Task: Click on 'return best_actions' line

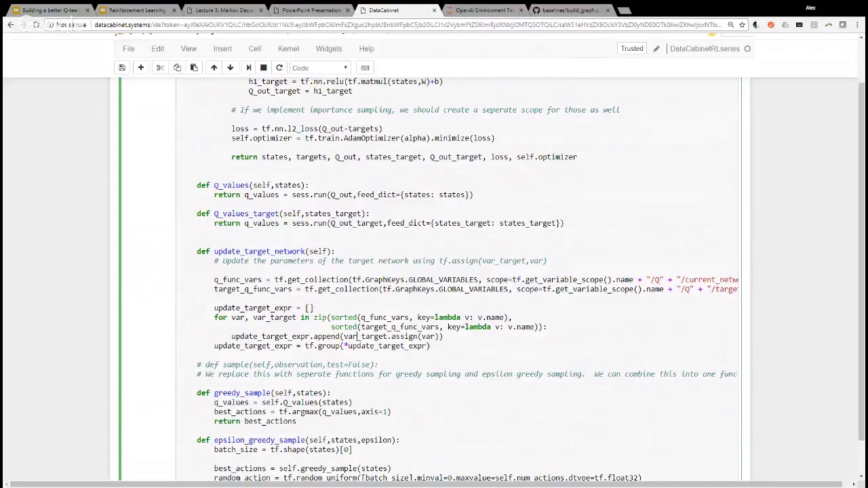Action: 255,422
